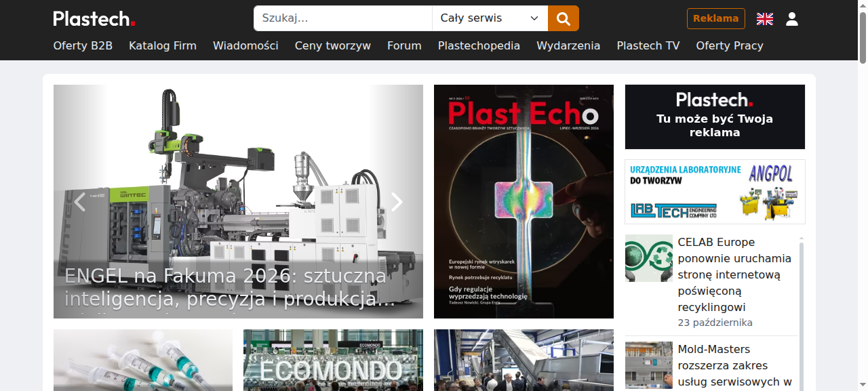Read the CELAB Europe recycling website article

(735, 274)
